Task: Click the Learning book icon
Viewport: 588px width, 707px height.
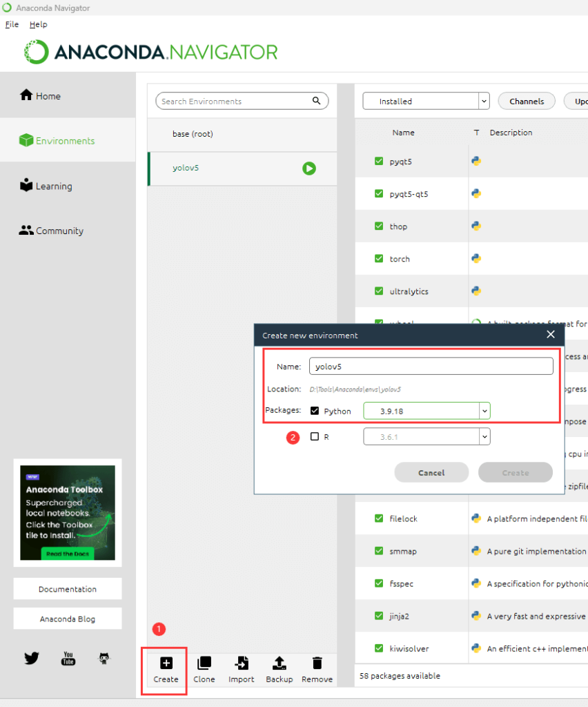Action: (x=26, y=185)
